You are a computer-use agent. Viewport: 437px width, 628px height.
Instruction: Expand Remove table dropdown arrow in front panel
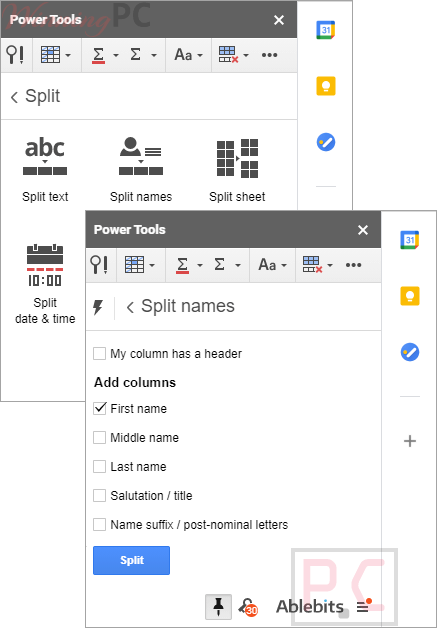(x=330, y=265)
